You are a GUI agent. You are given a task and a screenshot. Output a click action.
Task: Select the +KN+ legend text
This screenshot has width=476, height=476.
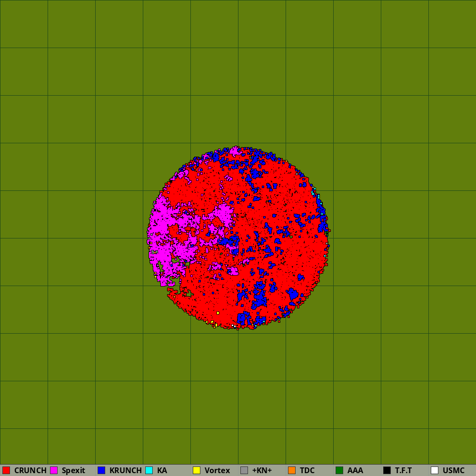click(x=262, y=470)
